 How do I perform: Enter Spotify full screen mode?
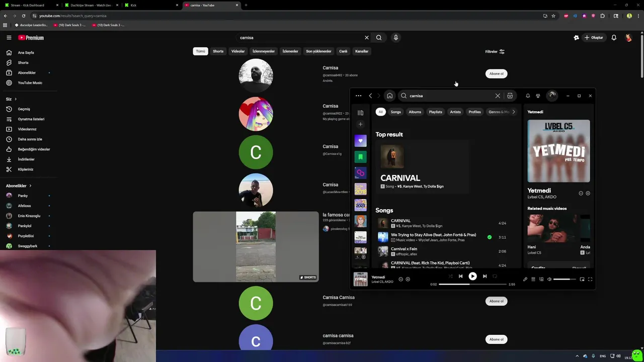(x=590, y=279)
